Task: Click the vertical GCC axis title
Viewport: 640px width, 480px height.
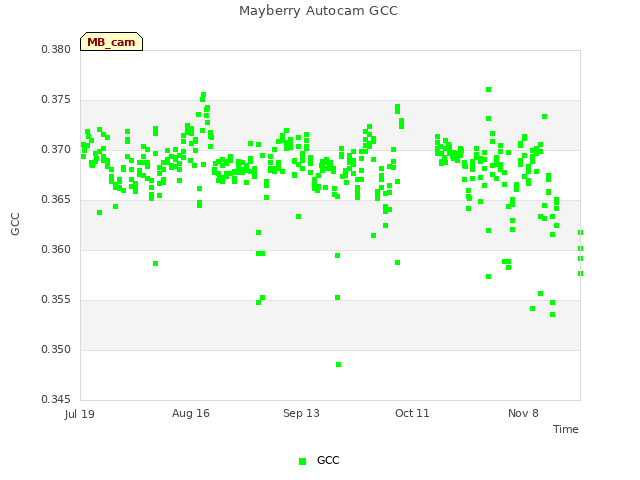Action: click(x=15, y=224)
